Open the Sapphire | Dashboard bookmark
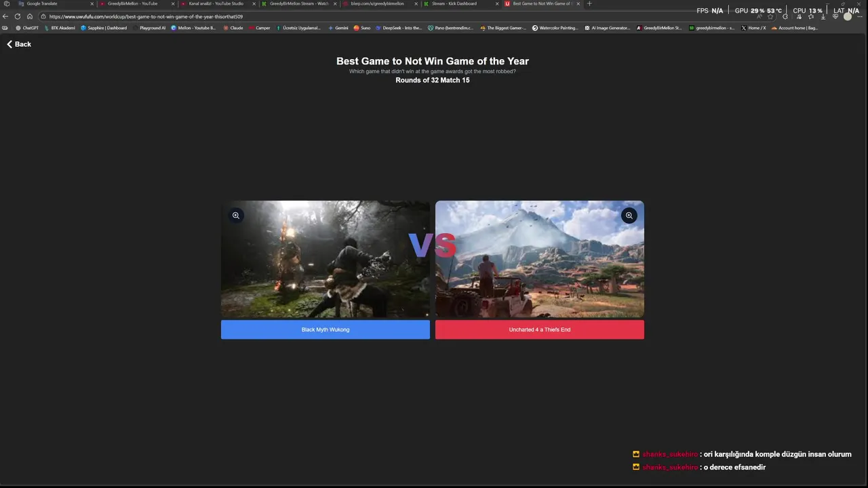 click(x=104, y=28)
